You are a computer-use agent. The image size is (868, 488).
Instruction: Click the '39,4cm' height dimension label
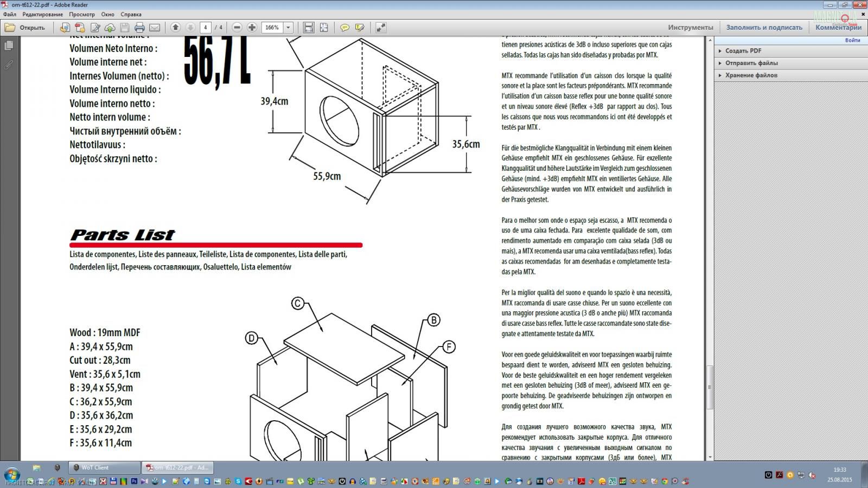click(x=275, y=101)
